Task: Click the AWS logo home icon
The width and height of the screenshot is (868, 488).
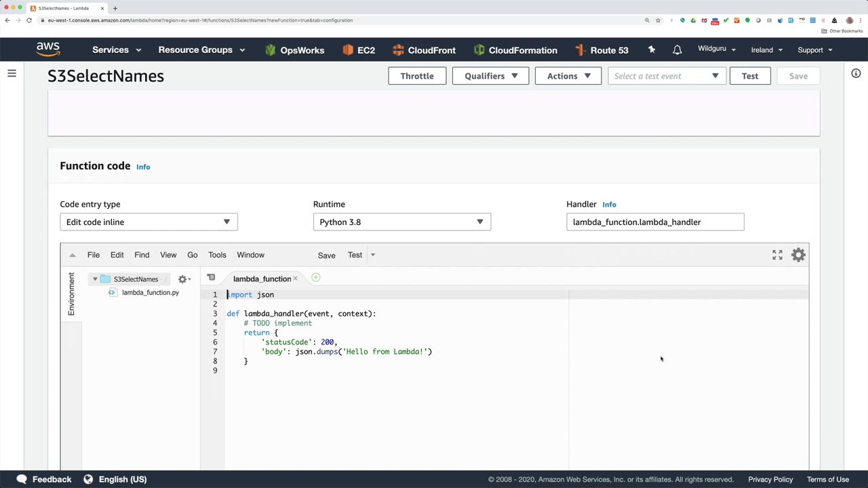Action: tap(48, 49)
